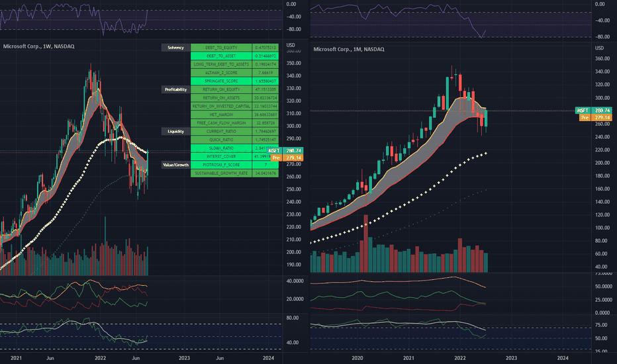Image resolution: width=617 pixels, height=364 pixels.
Task: Click 360.00 on monthly chart price axis
Action: 602,59
